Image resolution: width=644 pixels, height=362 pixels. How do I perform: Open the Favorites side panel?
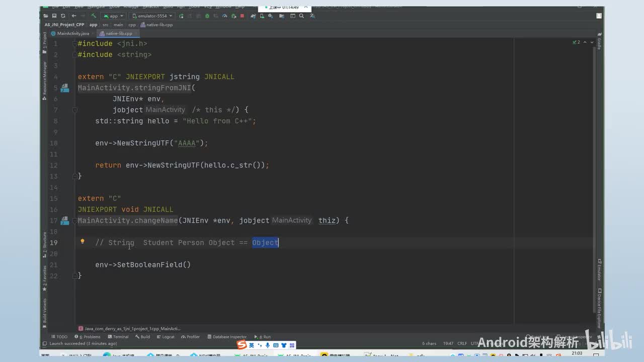[x=44, y=280]
